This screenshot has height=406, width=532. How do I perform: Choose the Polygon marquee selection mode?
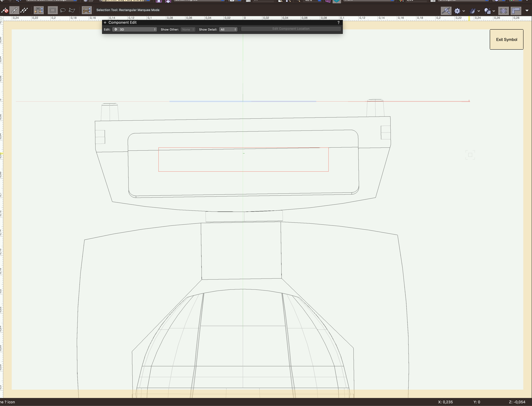click(71, 10)
